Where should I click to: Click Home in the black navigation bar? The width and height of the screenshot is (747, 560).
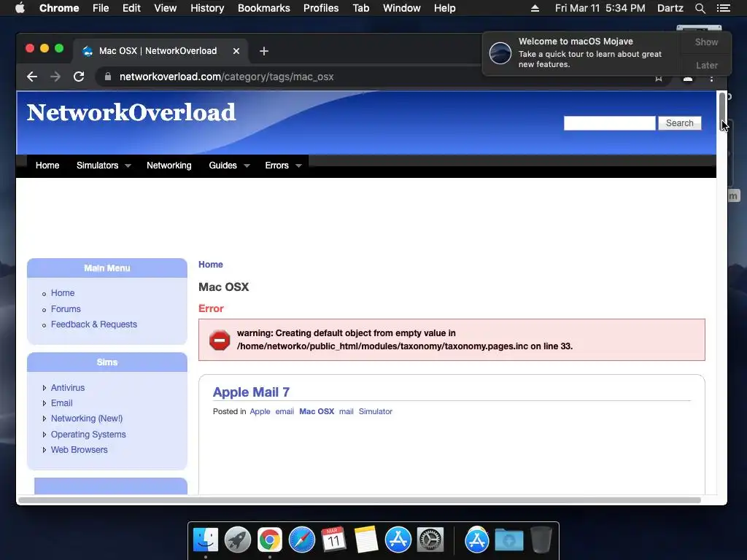click(47, 166)
